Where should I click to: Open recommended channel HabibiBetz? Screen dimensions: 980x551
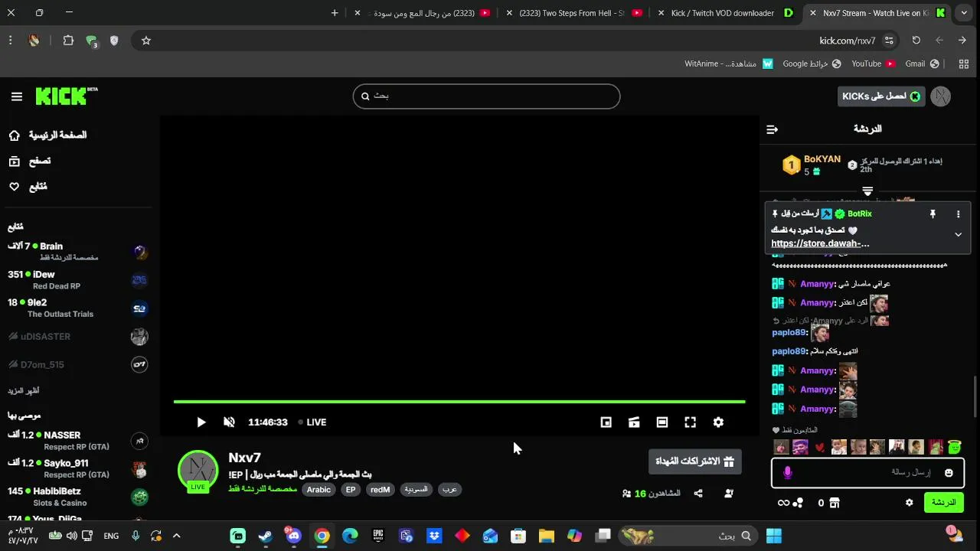click(x=77, y=497)
